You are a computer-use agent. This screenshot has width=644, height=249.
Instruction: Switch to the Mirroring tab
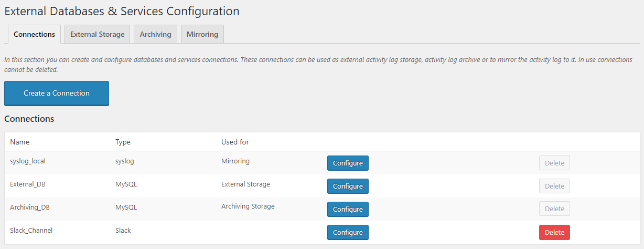pos(202,34)
